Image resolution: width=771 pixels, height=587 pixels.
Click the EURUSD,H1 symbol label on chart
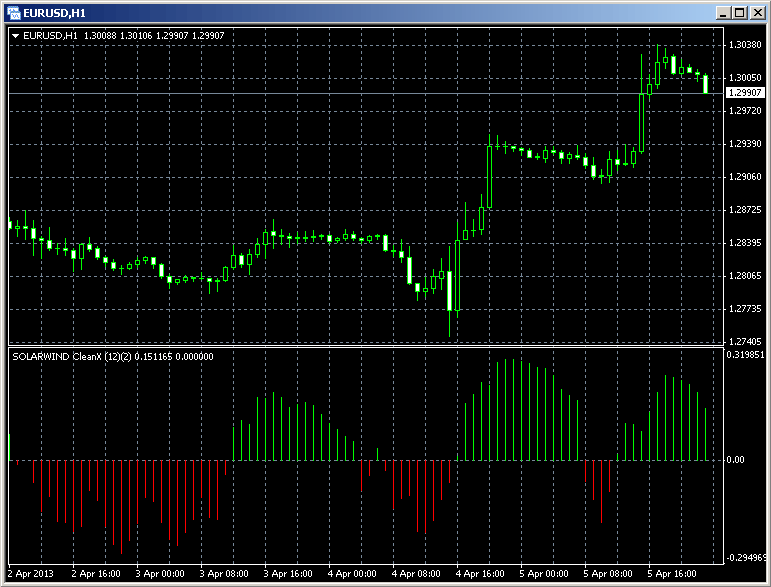(49, 36)
